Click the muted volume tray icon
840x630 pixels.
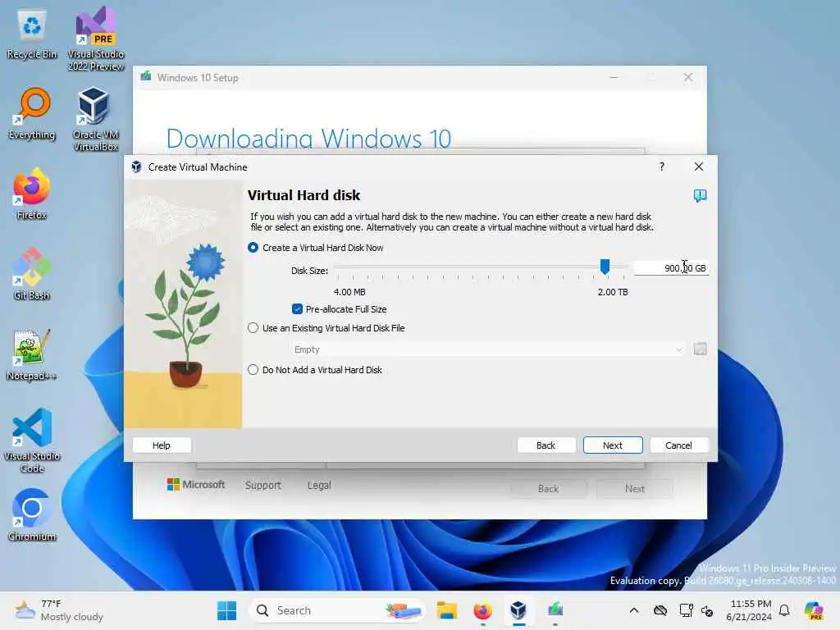707,610
